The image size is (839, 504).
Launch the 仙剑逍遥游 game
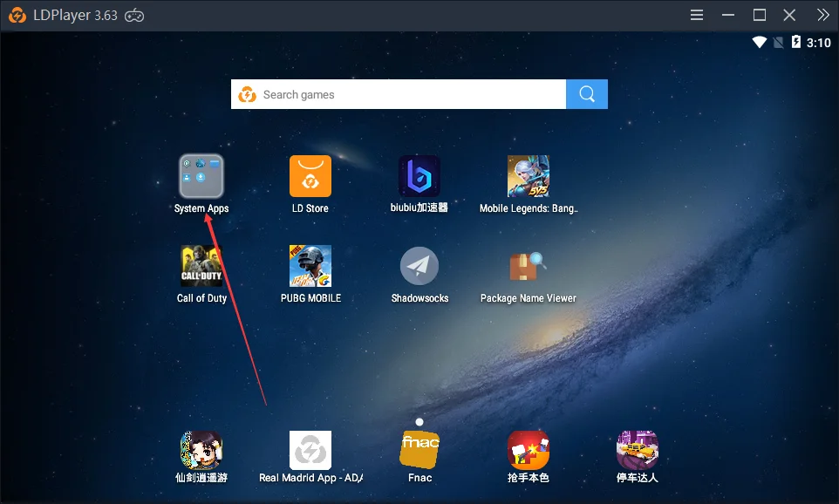(x=201, y=451)
